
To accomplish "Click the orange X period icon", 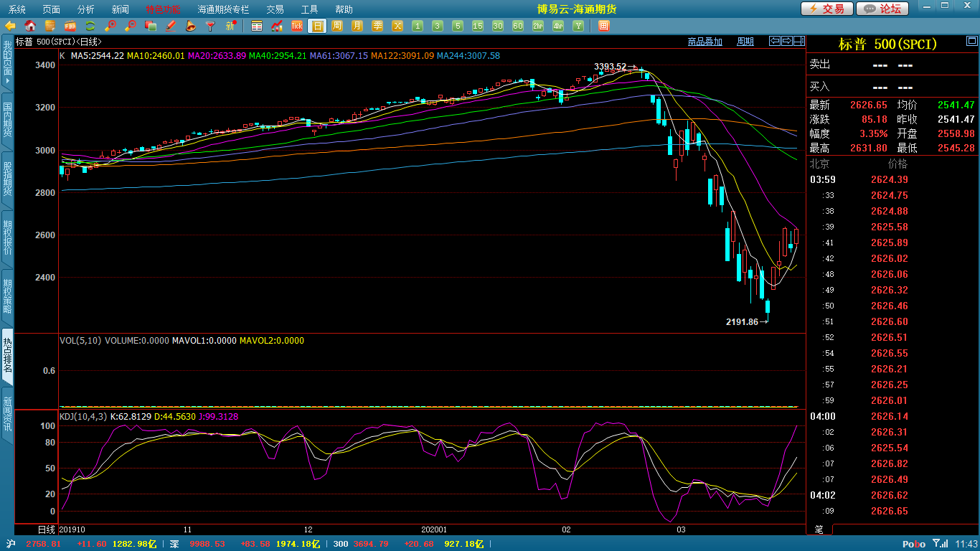I will pos(397,26).
